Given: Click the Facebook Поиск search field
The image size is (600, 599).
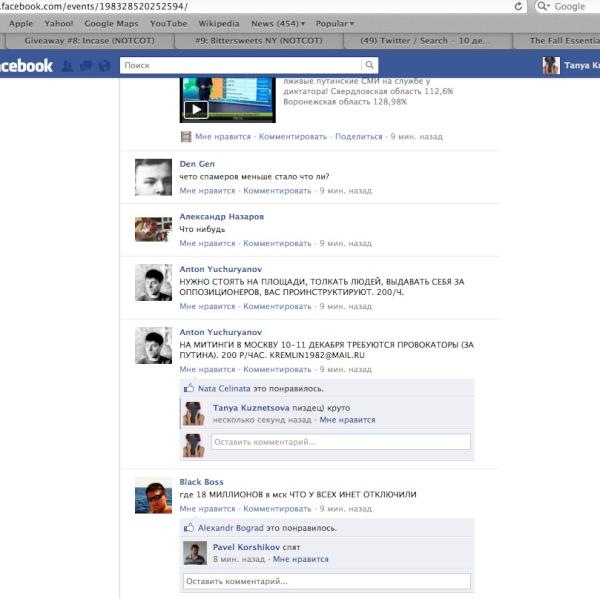Looking at the screenshot, I should click(x=240, y=65).
